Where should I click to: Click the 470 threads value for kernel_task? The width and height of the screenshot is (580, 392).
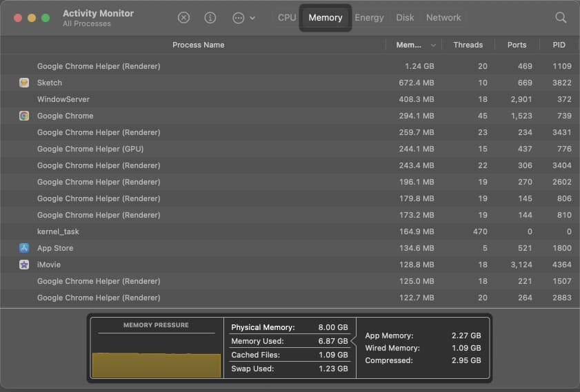click(x=480, y=231)
